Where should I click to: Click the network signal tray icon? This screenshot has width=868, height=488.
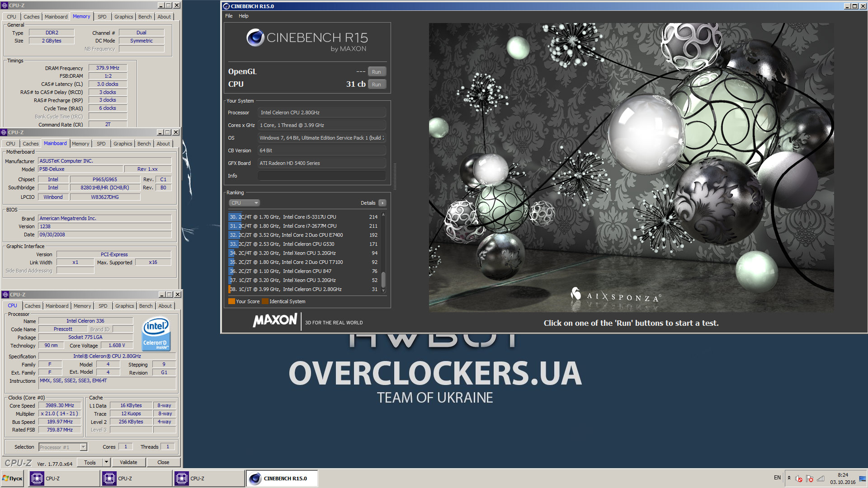(x=820, y=479)
